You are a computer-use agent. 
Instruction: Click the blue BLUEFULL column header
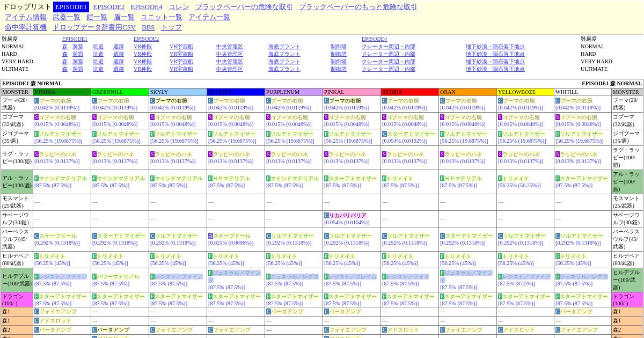click(x=236, y=92)
